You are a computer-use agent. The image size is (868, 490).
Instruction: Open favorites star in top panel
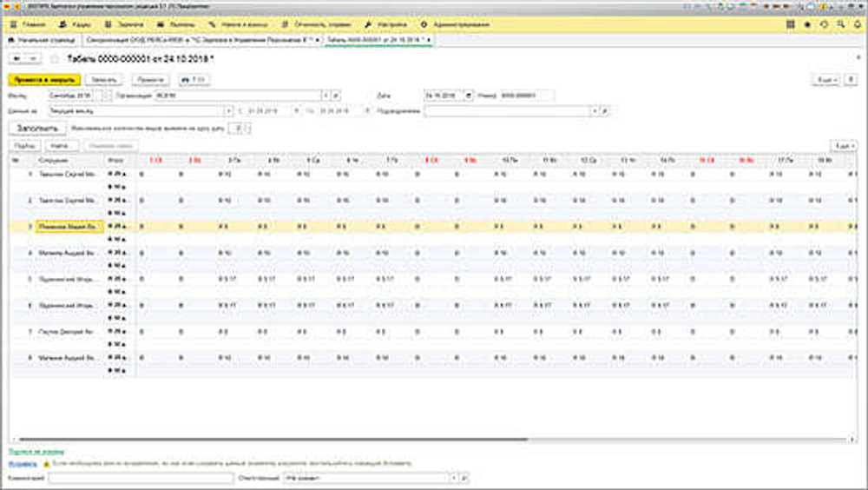click(807, 24)
